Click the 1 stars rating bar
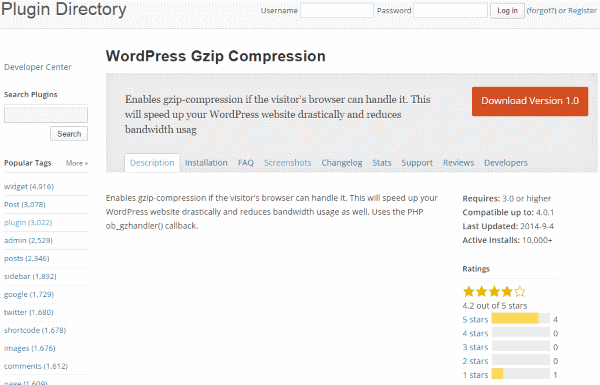Image resolution: width=600 pixels, height=385 pixels. pyautogui.click(x=521, y=374)
